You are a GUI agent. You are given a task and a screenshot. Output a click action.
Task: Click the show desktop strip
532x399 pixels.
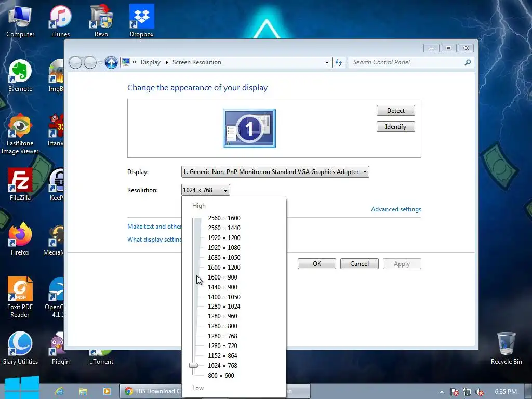tap(528, 392)
